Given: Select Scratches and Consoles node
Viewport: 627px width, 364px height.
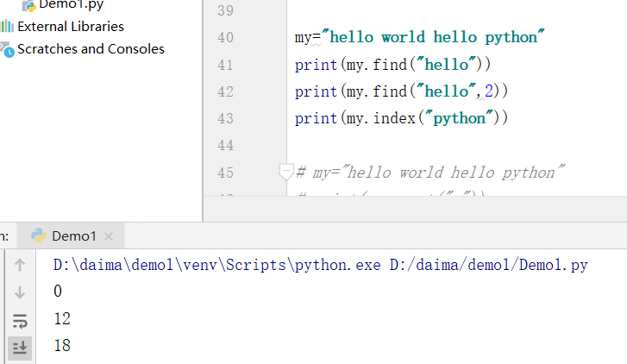Looking at the screenshot, I should tap(91, 49).
